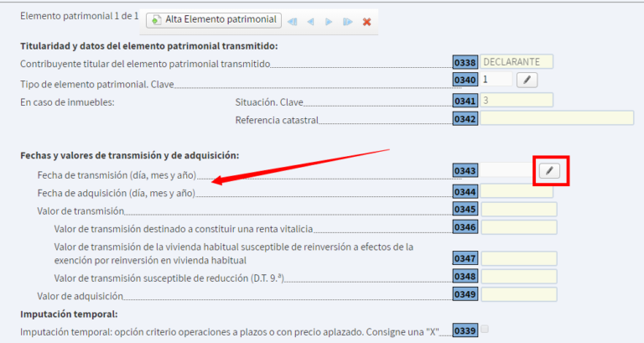Go to previous elemento patrimonial record
Viewport: 644px width, 343px height.
pyautogui.click(x=310, y=22)
